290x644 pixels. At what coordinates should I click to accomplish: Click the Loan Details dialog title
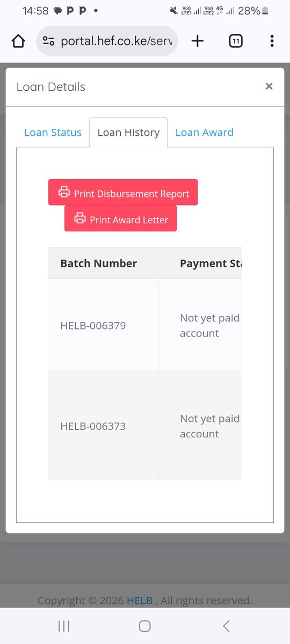(51, 87)
